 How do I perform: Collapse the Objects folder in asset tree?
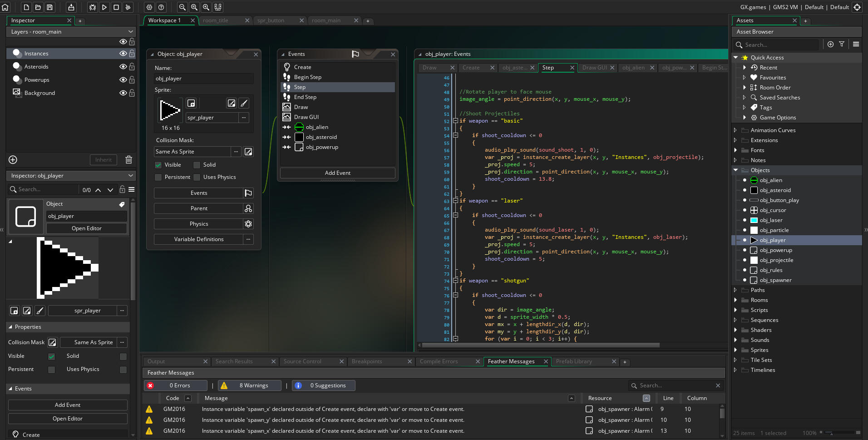tap(735, 170)
